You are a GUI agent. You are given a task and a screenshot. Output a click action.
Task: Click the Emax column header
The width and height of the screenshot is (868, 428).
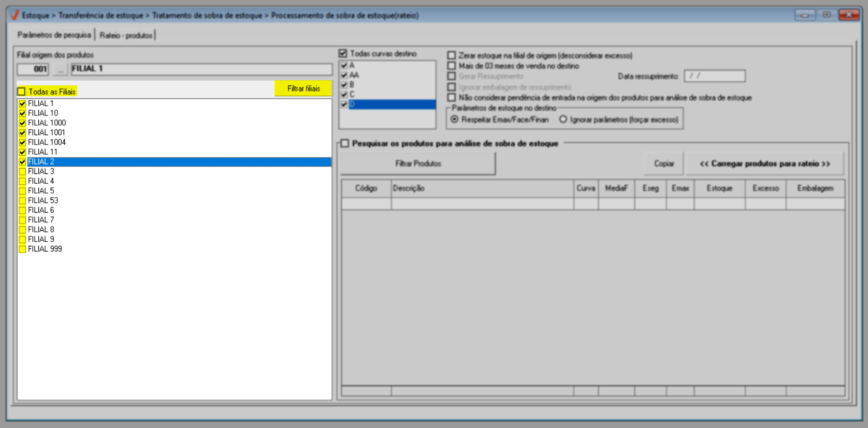[x=681, y=188]
